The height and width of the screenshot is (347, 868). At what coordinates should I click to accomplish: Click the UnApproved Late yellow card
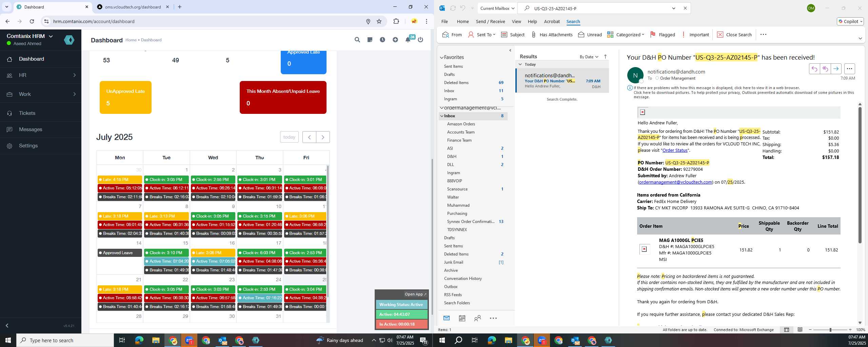pos(125,97)
